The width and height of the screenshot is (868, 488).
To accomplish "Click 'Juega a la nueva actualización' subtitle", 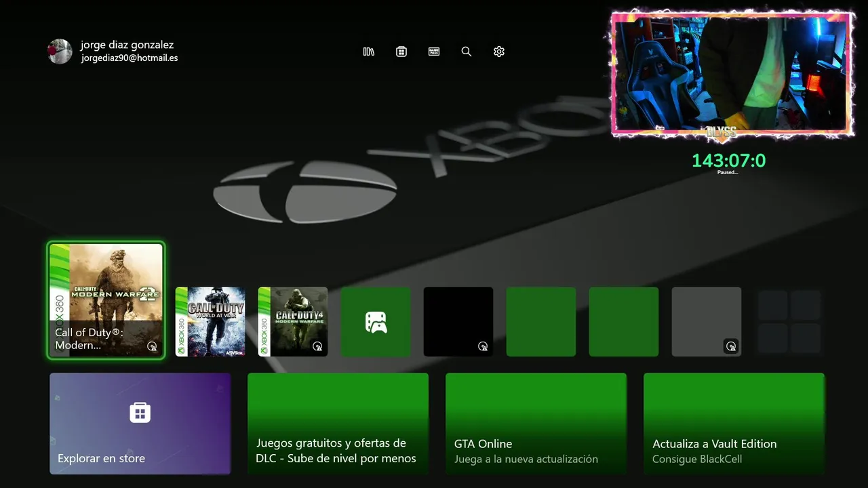I will click(526, 459).
